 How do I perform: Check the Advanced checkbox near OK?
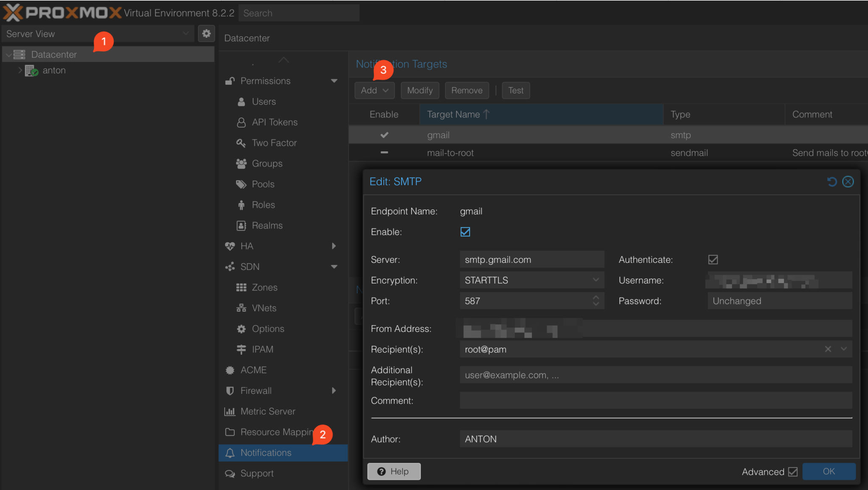(x=793, y=471)
